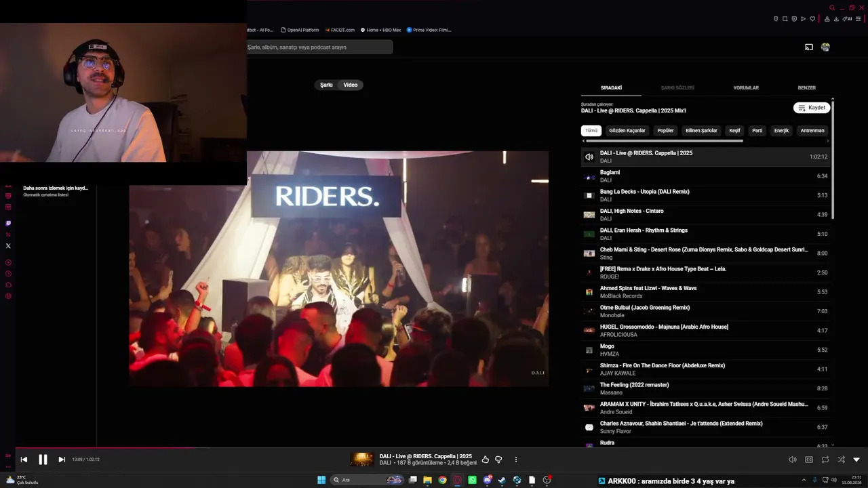Open the Shimza - Fire On The Dance Floor thumbnail
The width and height of the screenshot is (868, 488).
click(x=589, y=369)
